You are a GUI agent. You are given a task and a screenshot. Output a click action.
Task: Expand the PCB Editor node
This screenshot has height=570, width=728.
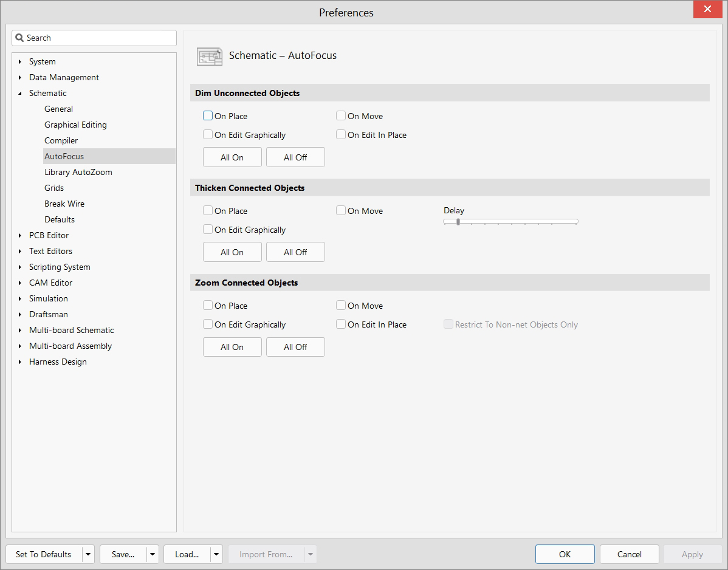click(x=20, y=235)
